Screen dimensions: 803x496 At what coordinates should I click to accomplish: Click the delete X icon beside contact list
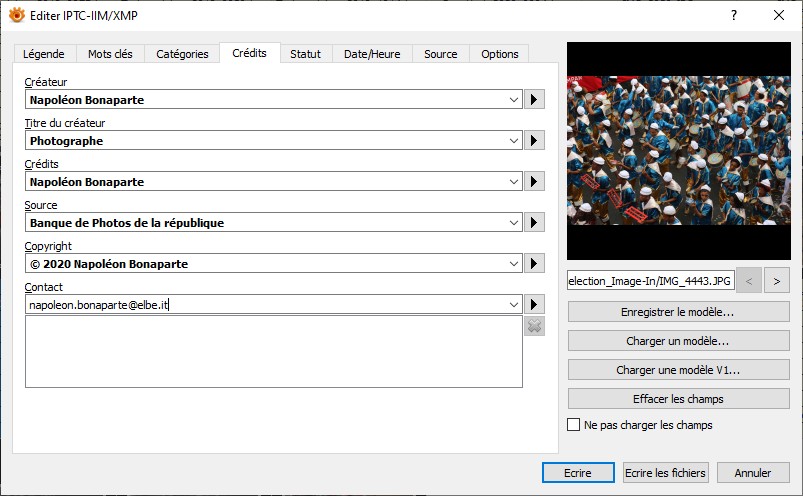(534, 326)
